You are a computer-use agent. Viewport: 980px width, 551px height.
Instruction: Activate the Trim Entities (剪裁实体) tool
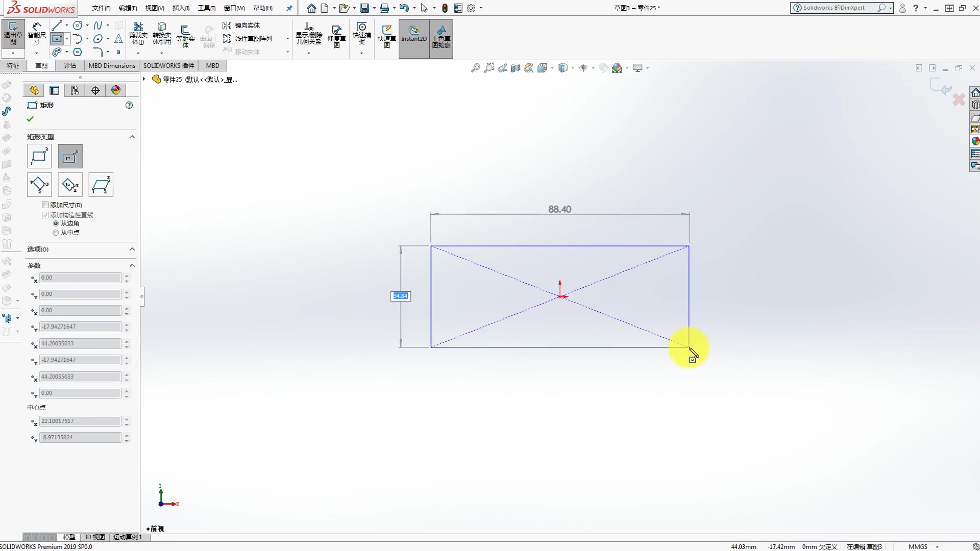pos(138,34)
